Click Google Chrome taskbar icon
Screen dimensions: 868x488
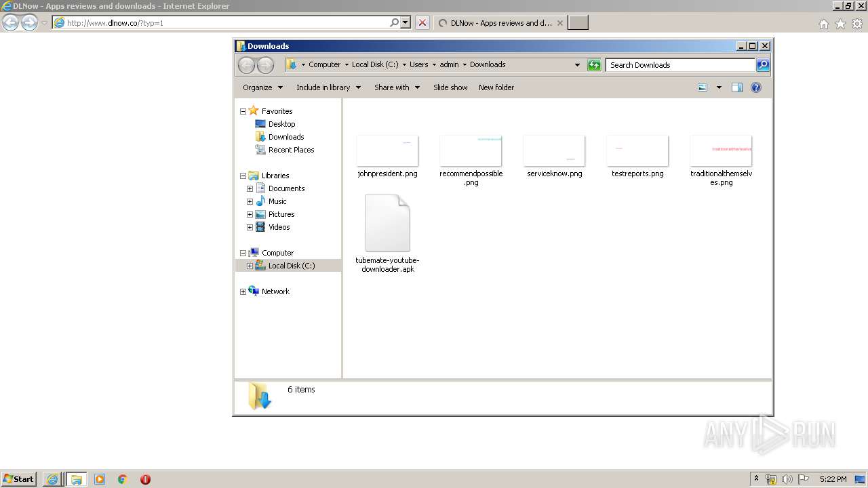123,479
